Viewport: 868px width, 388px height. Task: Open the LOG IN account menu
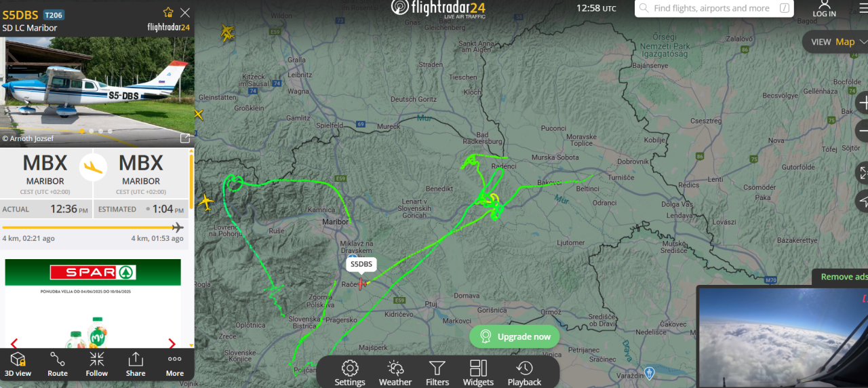pyautogui.click(x=824, y=9)
